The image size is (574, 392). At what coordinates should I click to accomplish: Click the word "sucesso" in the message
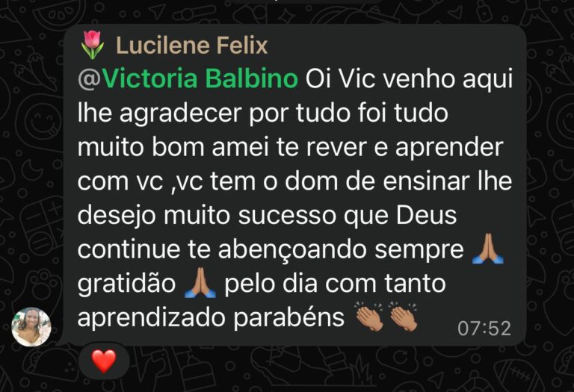(x=287, y=216)
